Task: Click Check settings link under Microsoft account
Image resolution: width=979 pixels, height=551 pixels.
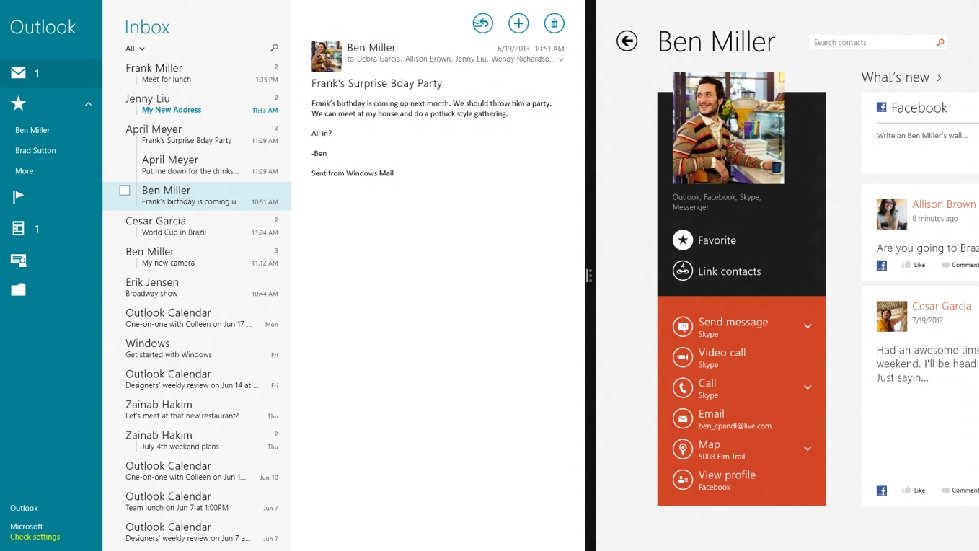Action: (35, 537)
